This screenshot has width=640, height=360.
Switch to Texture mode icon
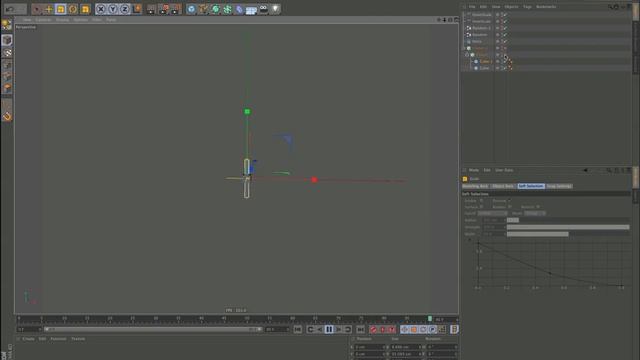pyautogui.click(x=7, y=53)
